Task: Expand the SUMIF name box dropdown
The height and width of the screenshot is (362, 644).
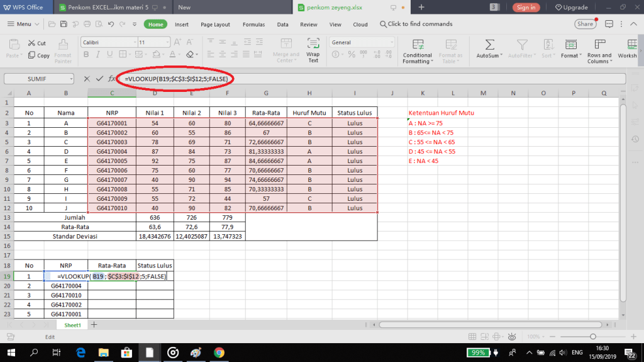Action: (x=69, y=79)
